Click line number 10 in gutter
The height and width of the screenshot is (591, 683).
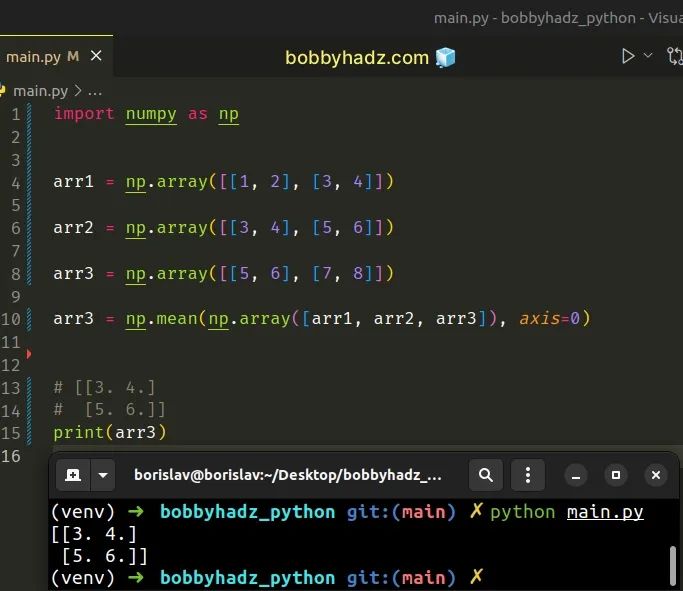pos(11,319)
